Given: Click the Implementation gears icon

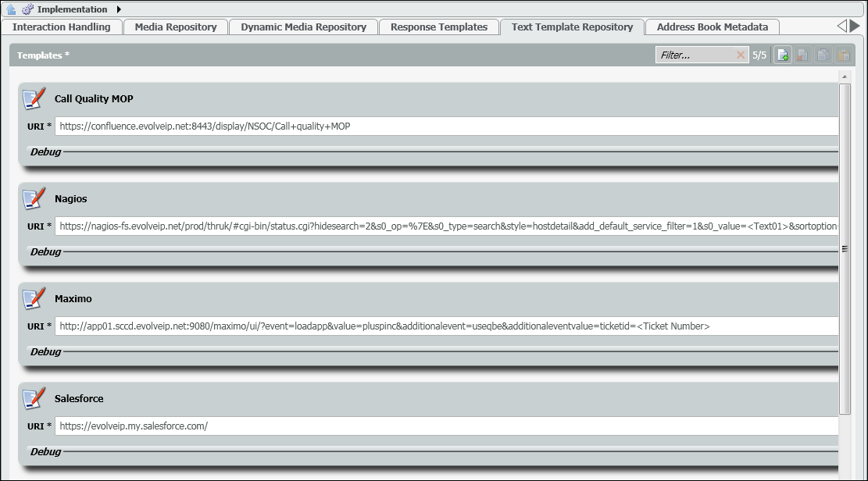Looking at the screenshot, I should [x=27, y=9].
